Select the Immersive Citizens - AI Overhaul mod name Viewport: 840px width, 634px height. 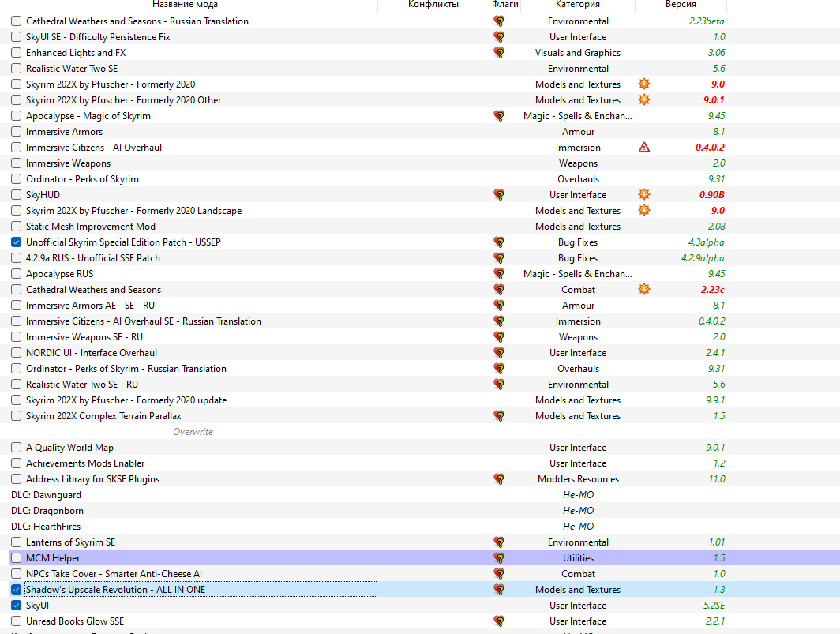pyautogui.click(x=94, y=148)
